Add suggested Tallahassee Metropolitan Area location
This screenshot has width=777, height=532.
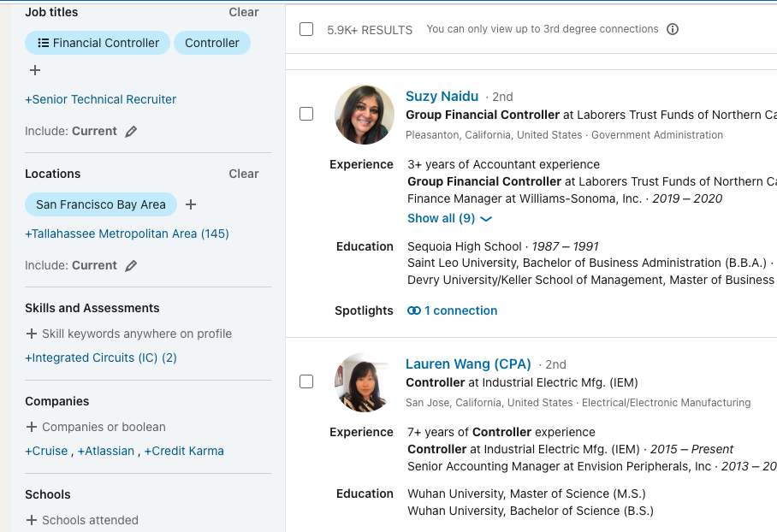pos(127,233)
